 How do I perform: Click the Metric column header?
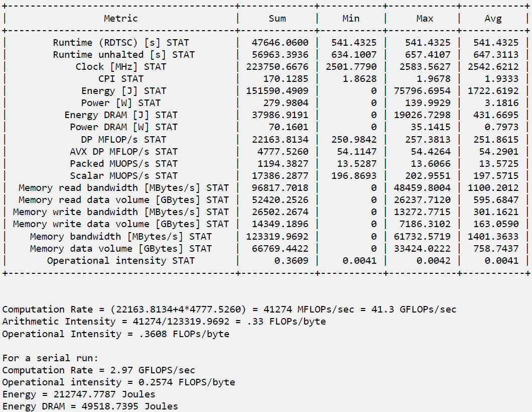pyautogui.click(x=120, y=19)
